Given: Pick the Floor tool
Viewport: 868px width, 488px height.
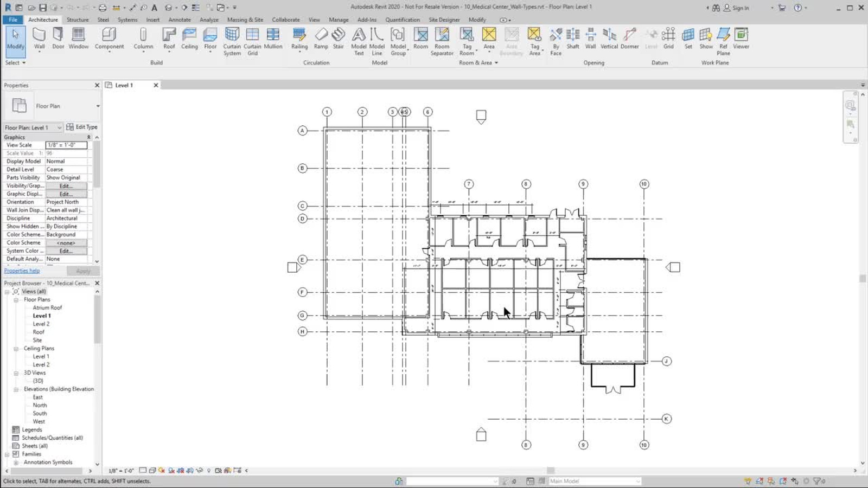Looking at the screenshot, I should point(210,38).
